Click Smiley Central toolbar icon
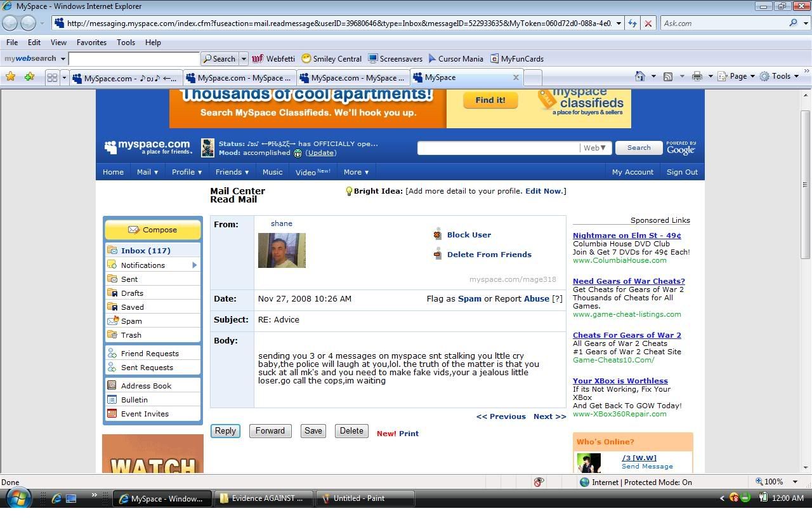 tap(306, 58)
